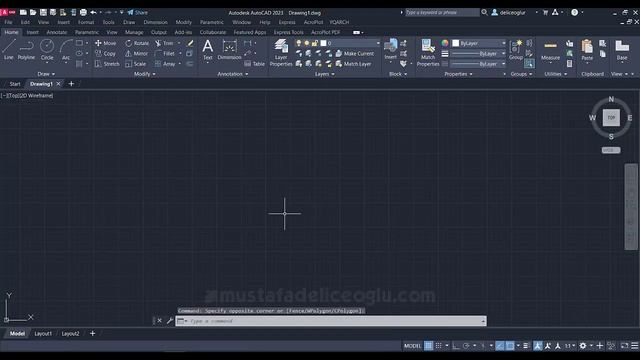Toggle lineweight display in status bar
Image resolution: width=640 pixels, height=360 pixels.
[526, 346]
